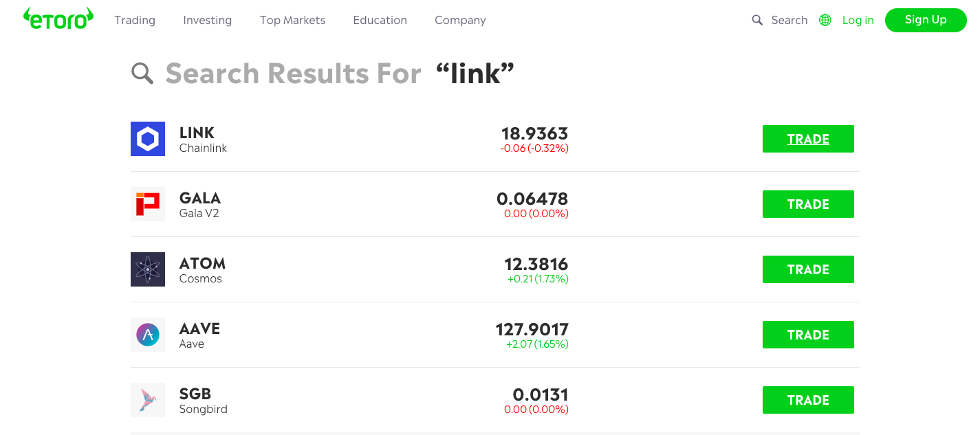
Task: Click the Chainlink LINK logo icon
Action: 148,139
